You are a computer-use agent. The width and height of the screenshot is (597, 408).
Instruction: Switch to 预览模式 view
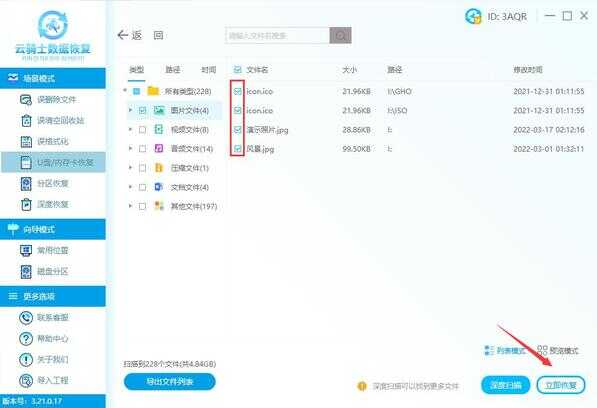point(558,350)
